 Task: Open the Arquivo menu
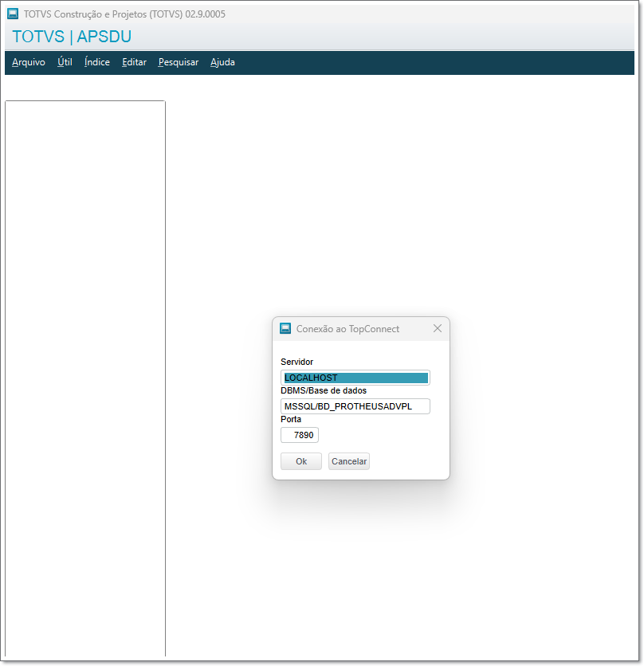[x=29, y=62]
